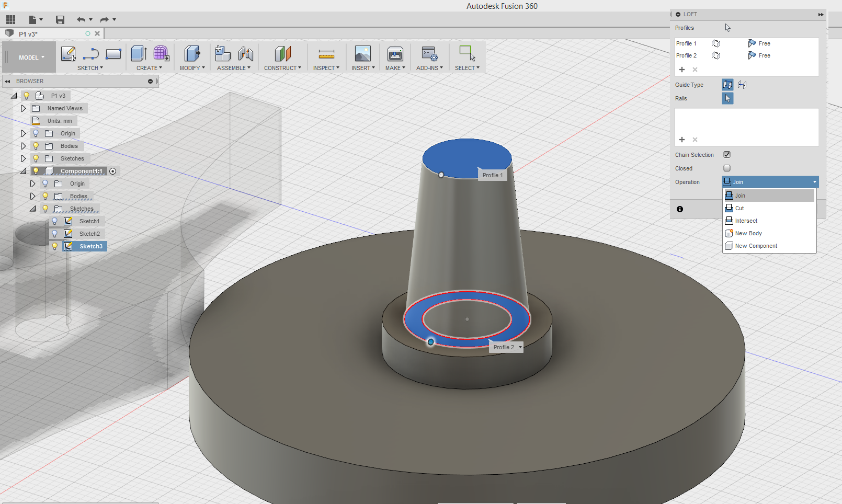This screenshot has height=504, width=842.
Task: Open the data panel grid icon
Action: coord(10,20)
